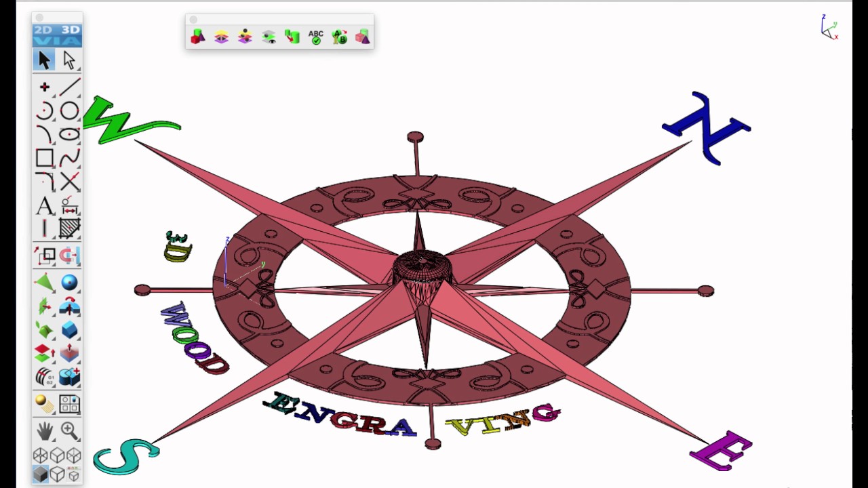Select the Dimension tool
Screen dimensions: 868x488
tap(69, 205)
